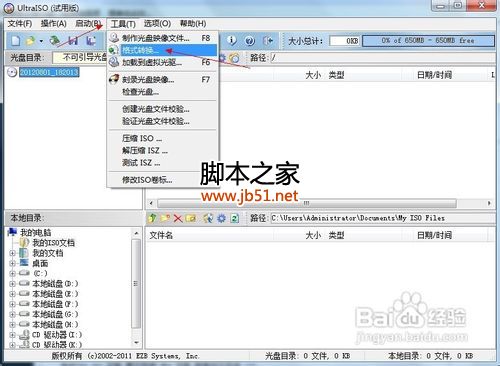Click the Save floppy disk icon
This screenshot has width=500, height=366.
[73, 41]
